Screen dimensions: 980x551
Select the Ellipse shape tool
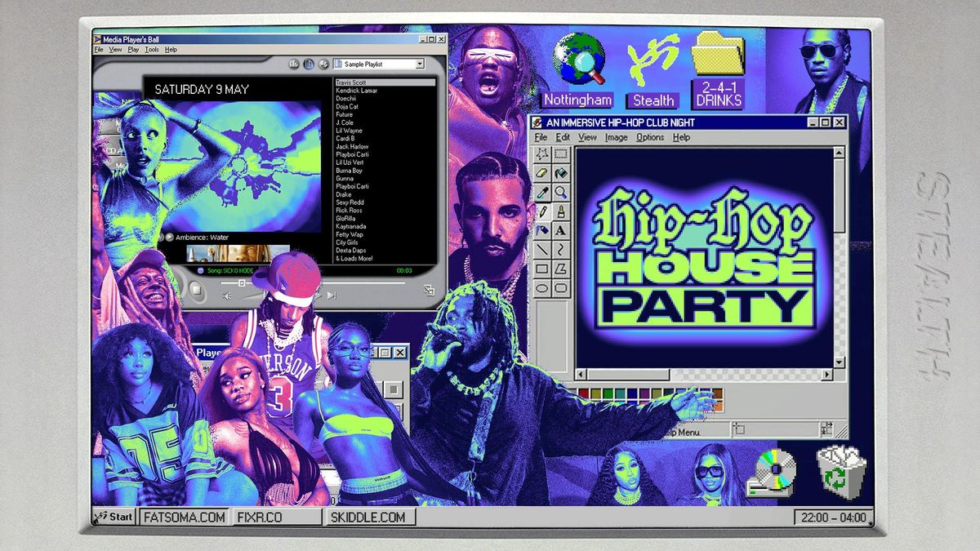(542, 287)
